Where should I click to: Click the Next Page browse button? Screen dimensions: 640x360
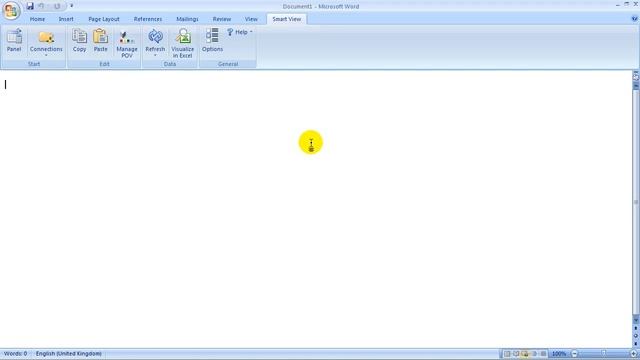636,344
